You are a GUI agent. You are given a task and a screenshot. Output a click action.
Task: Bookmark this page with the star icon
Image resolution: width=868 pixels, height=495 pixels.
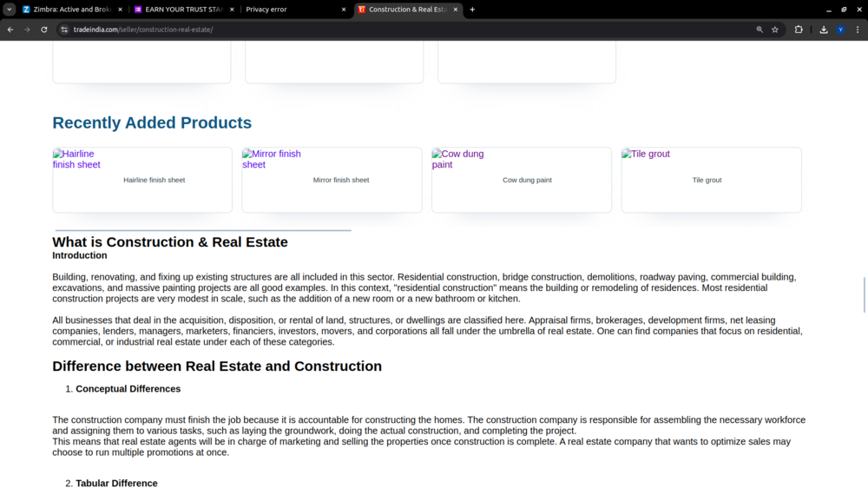(x=775, y=30)
